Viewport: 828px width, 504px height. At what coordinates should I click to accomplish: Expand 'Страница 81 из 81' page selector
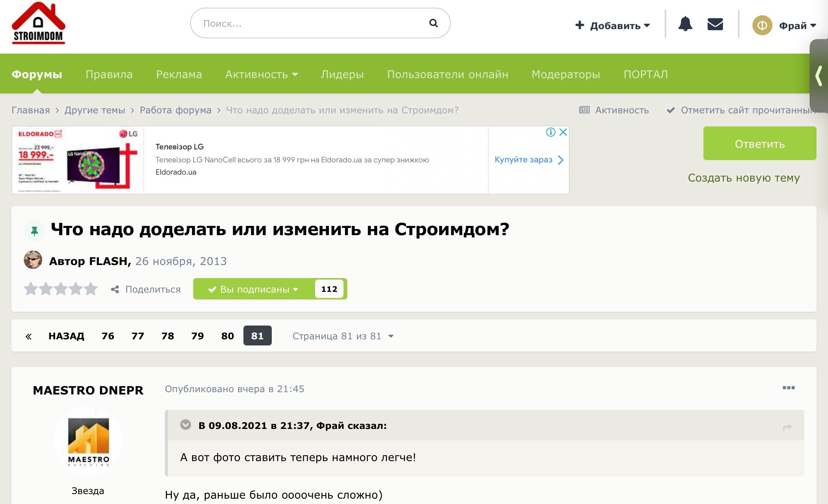tap(343, 336)
